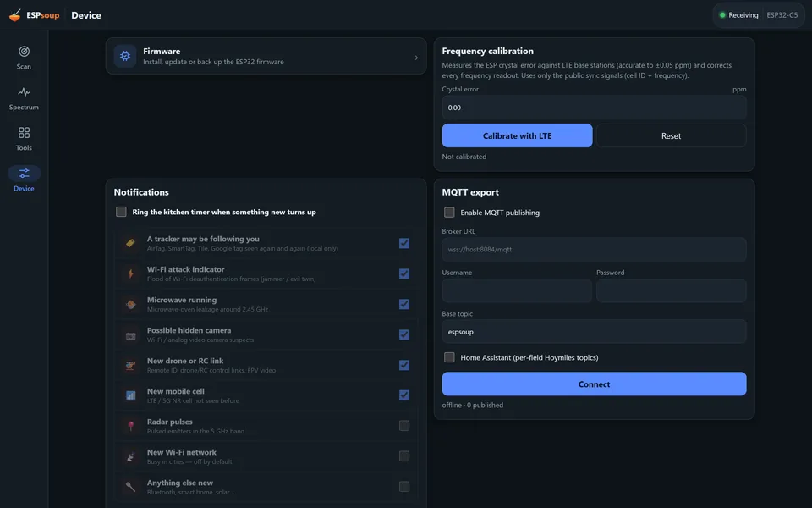This screenshot has width=812, height=508.
Task: Click the Anything else new spoon icon
Action: point(130,487)
